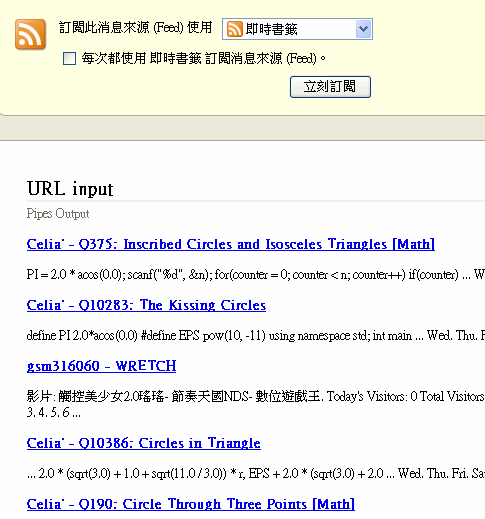The height and width of the screenshot is (519, 485).
Task: Open the 即時書籤 feed reader dropdown
Action: [297, 29]
